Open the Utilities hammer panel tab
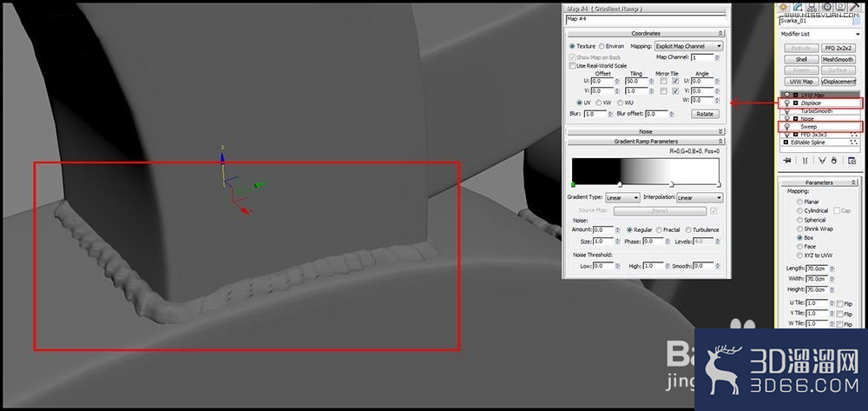Viewport: 868px width, 411px height. coord(853,7)
